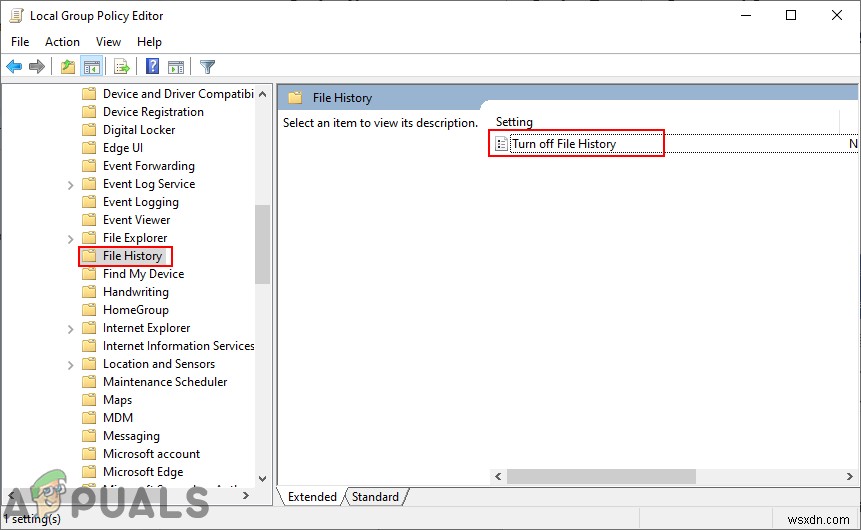Select the Device Registration folder

click(x=153, y=112)
